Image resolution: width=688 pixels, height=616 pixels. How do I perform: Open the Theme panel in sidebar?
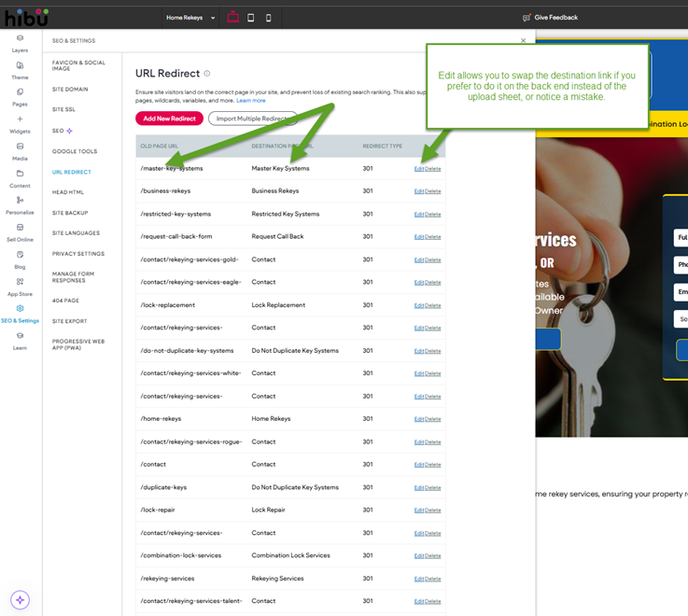[20, 66]
